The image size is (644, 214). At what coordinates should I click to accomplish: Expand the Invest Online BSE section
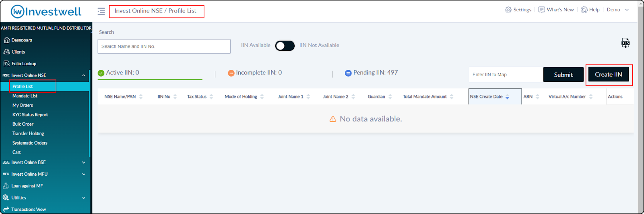(84, 162)
